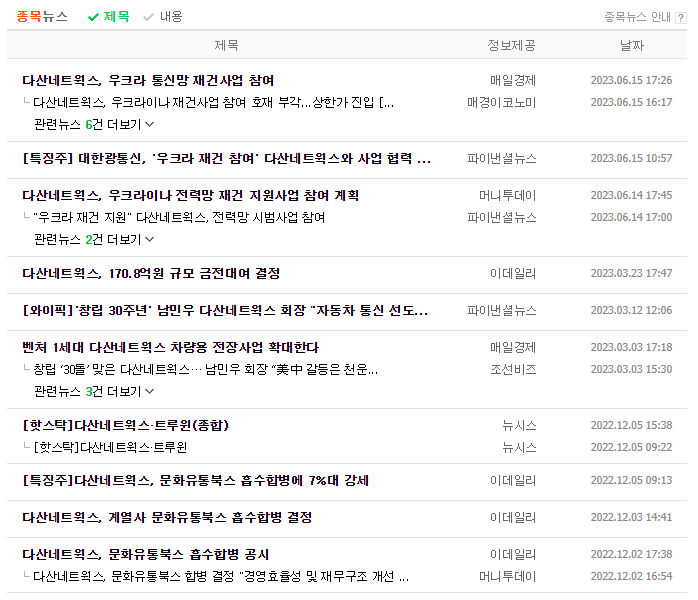Expand 관련뉴스 2건 더보기
Image resolution: width=698 pixels, height=600 pixels.
click(x=94, y=239)
